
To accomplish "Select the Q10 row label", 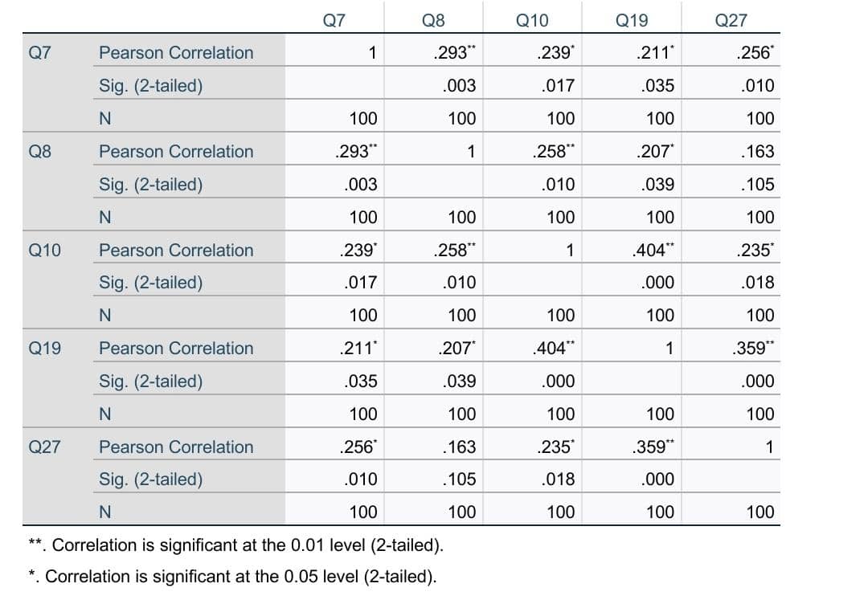I will (x=44, y=251).
